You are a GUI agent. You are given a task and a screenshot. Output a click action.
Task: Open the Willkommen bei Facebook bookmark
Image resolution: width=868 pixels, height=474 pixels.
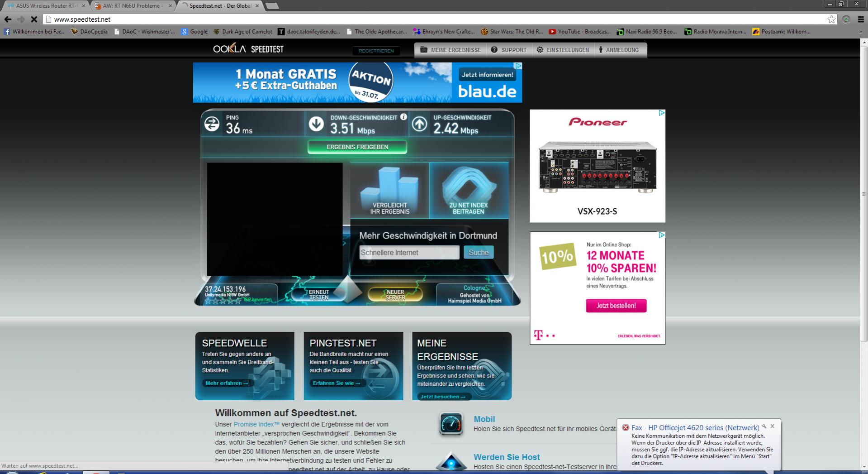tap(35, 31)
